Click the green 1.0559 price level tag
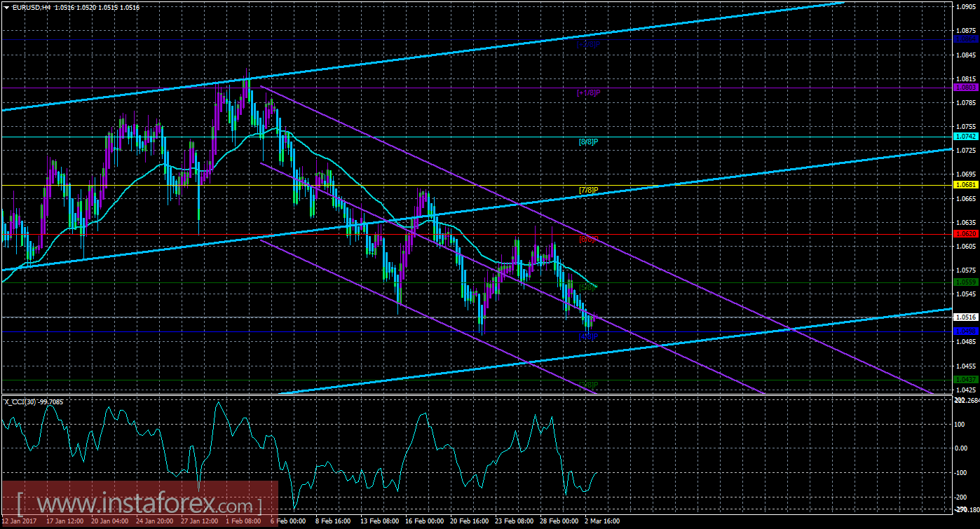This screenshot has width=980, height=529. pos(965,282)
